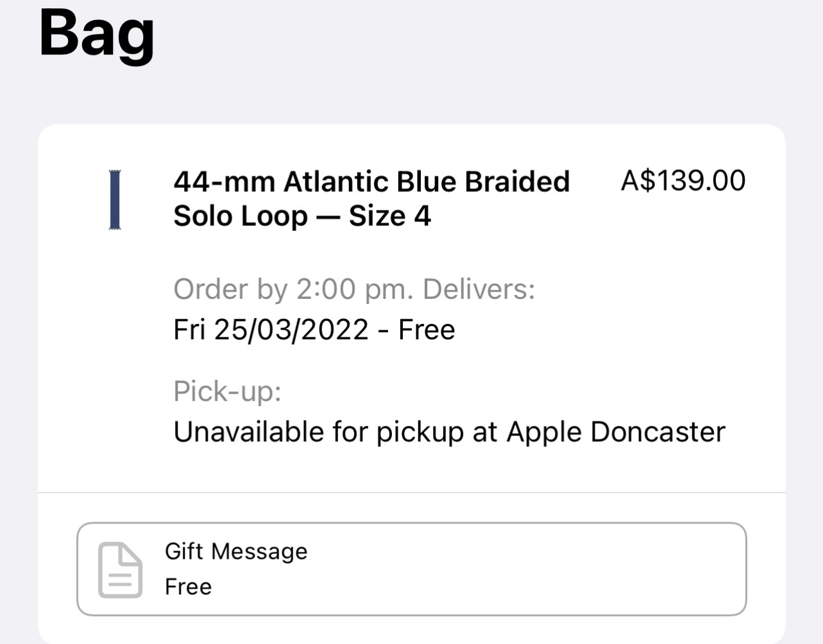Tap the word 'Braided' in the product name
This screenshot has width=823, height=644.
[x=517, y=182]
